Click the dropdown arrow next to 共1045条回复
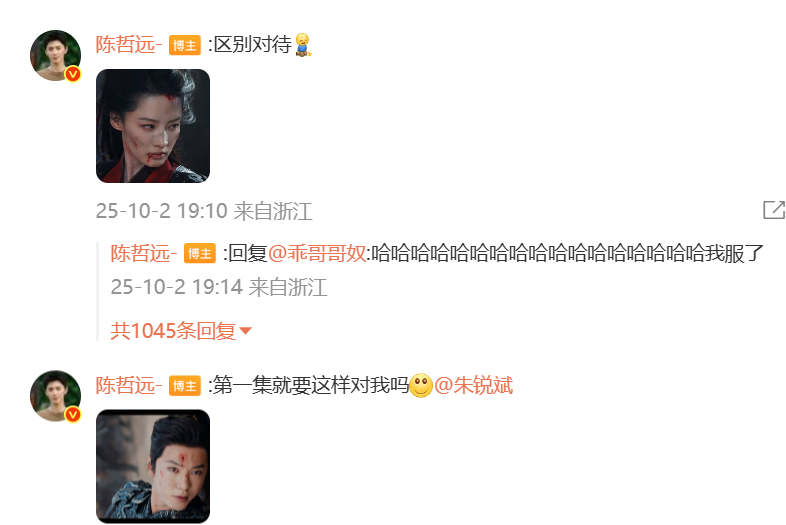Viewport: 786px width, 525px height. 245,331
